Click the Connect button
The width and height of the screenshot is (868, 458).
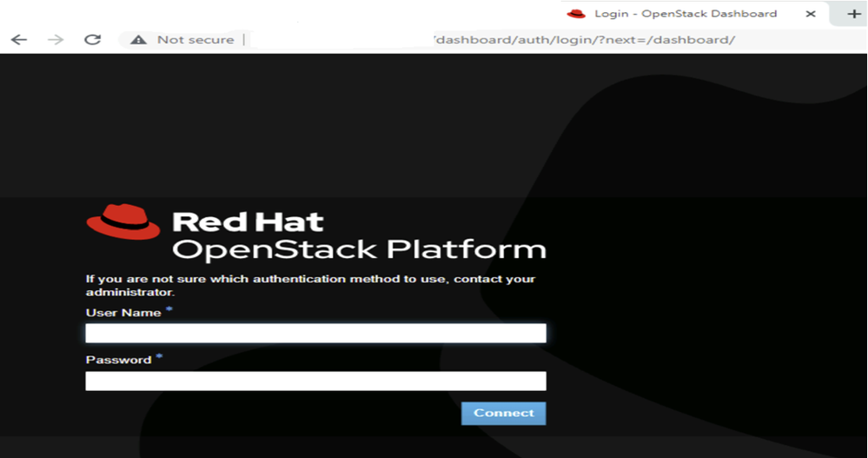(503, 413)
